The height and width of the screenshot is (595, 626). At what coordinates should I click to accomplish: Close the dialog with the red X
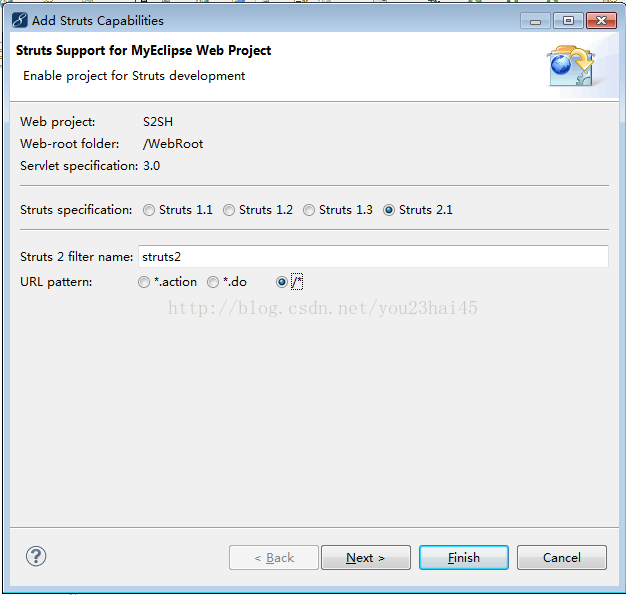click(601, 21)
